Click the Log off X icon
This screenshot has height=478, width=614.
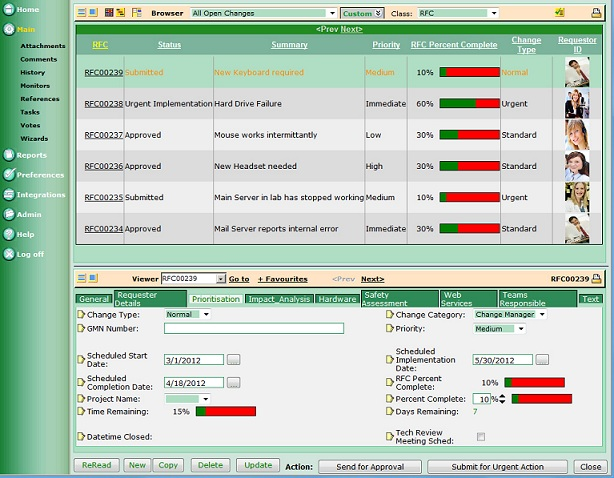pyautogui.click(x=9, y=254)
